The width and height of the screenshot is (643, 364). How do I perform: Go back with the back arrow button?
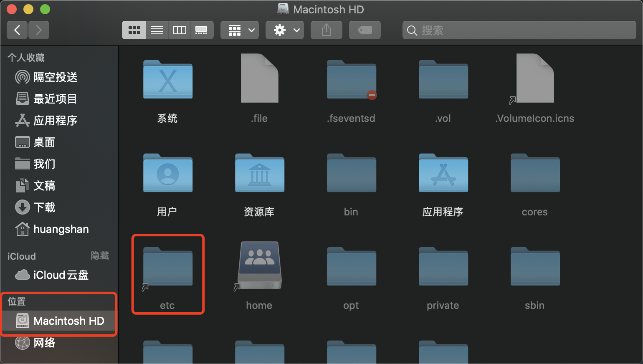click(17, 30)
